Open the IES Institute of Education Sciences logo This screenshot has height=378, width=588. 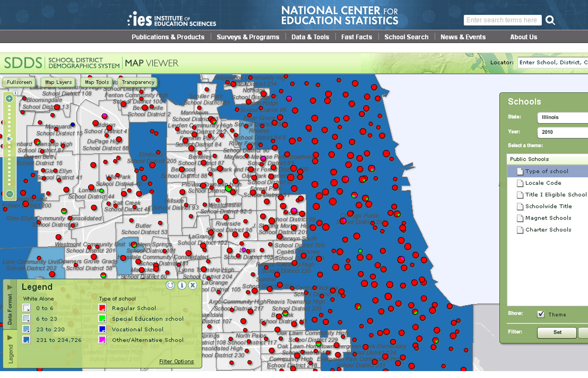coord(172,19)
